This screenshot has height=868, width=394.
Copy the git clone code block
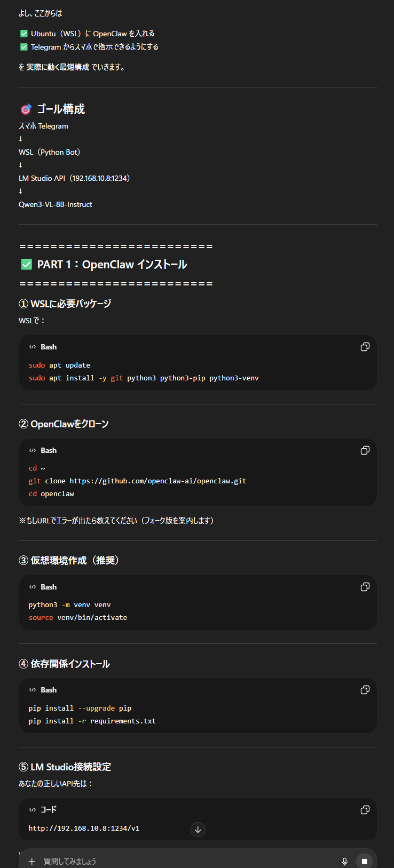coord(365,450)
